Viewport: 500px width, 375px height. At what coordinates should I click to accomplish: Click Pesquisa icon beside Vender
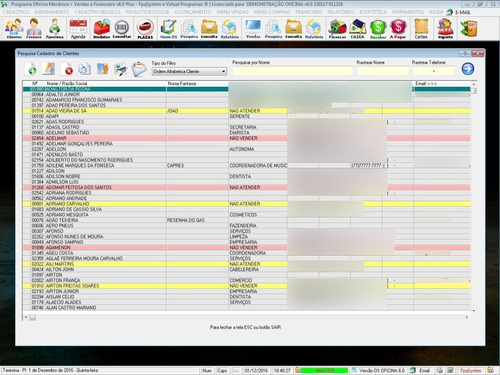click(273, 29)
